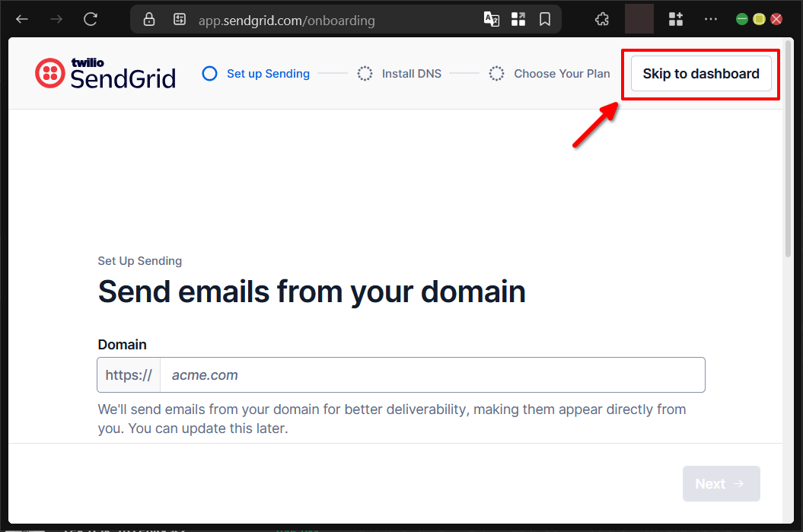Open the browser extensions puzzle icon
The height and width of the screenshot is (532, 803).
(602, 18)
